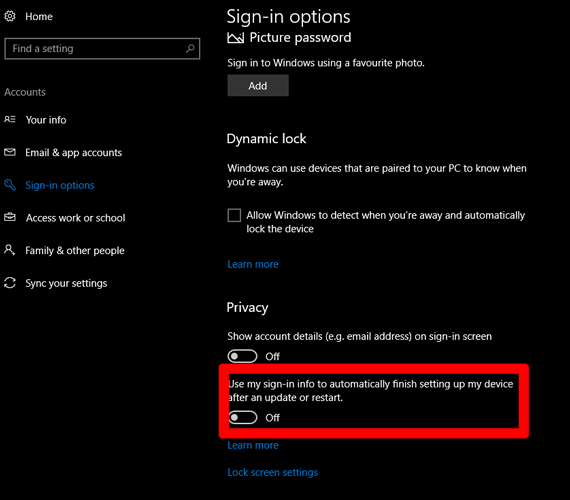Image resolution: width=570 pixels, height=500 pixels.
Task: Go to Family & other people
Action: (75, 251)
